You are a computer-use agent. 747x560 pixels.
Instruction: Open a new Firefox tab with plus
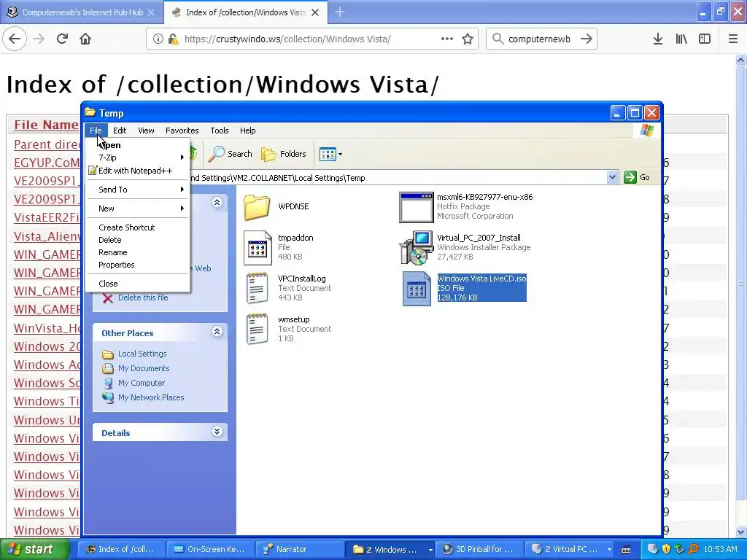340,12
